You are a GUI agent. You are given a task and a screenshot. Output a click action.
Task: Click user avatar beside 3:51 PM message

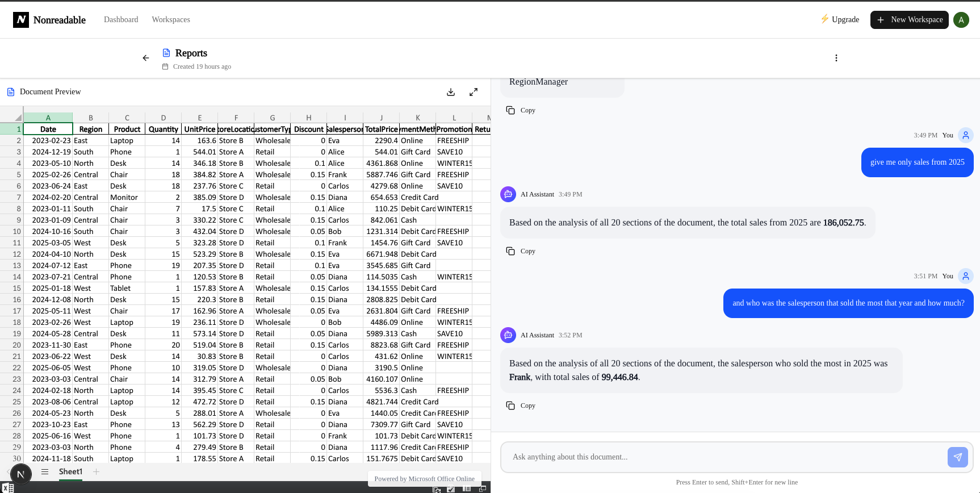pos(966,276)
